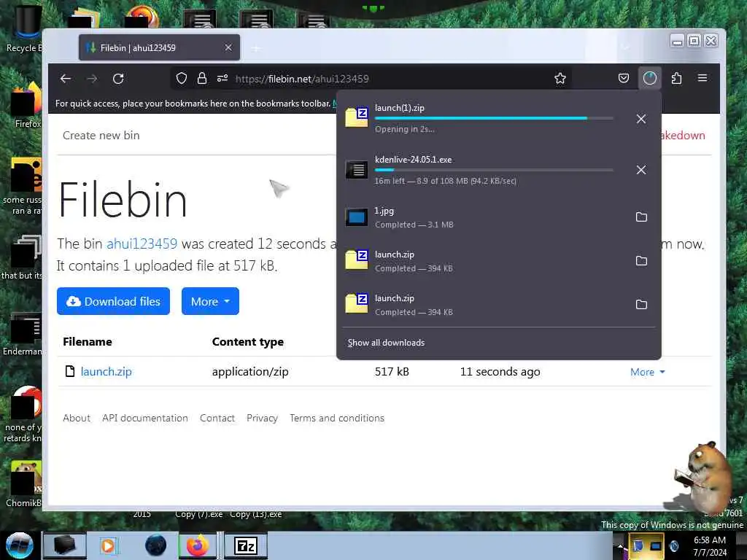747x560 pixels.
Task: Open the tracking protection shield icon
Action: (182, 79)
